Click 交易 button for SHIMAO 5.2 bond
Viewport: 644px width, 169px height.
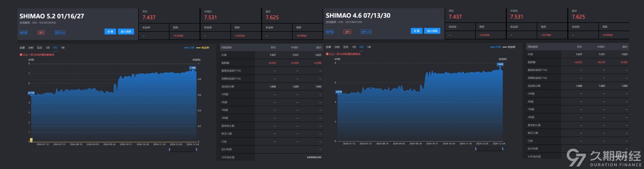(111, 31)
